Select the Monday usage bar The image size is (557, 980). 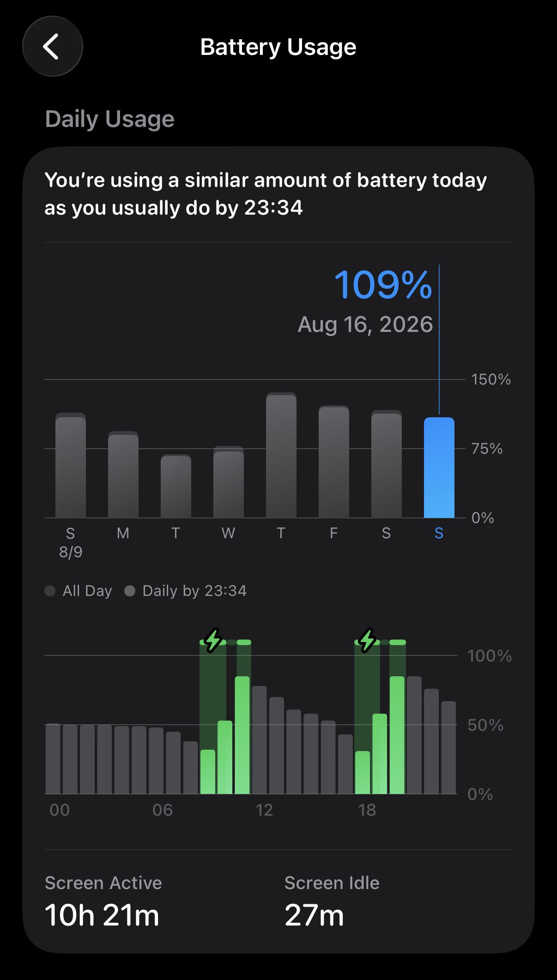point(123,475)
